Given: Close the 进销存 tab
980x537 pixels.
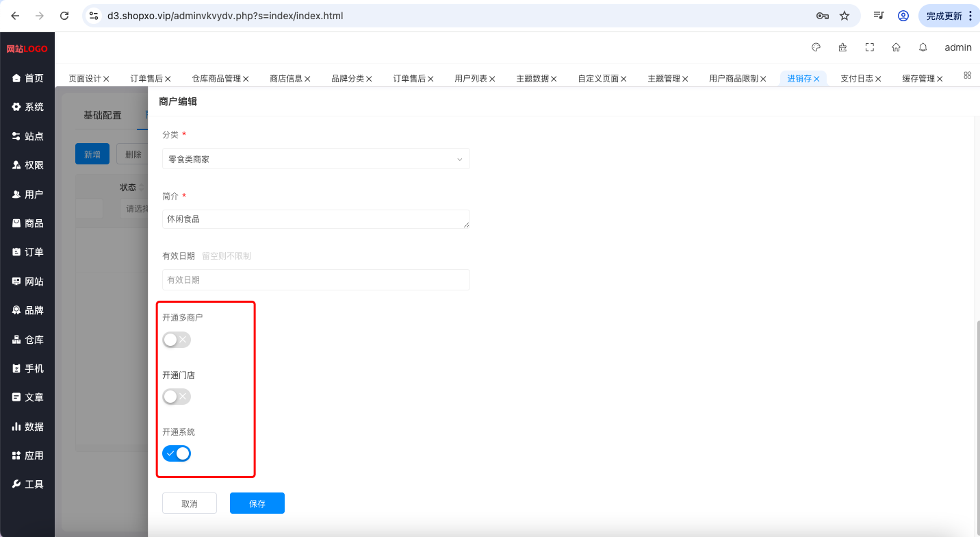Looking at the screenshot, I should (x=816, y=79).
